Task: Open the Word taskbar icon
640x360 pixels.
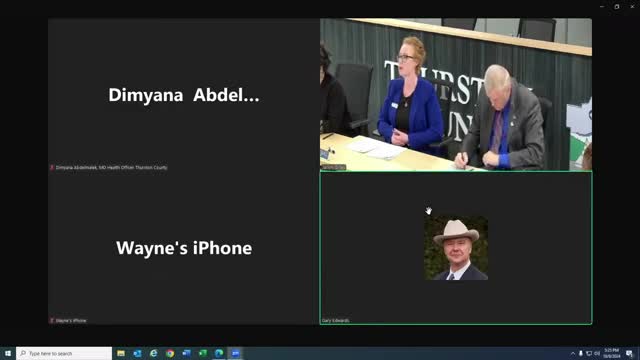Action: tap(186, 353)
